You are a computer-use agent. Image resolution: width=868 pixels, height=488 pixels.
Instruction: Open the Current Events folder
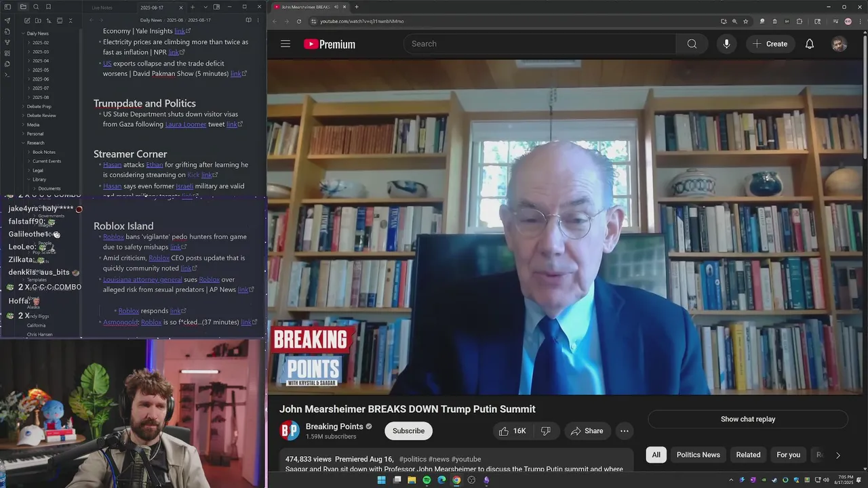point(47,161)
